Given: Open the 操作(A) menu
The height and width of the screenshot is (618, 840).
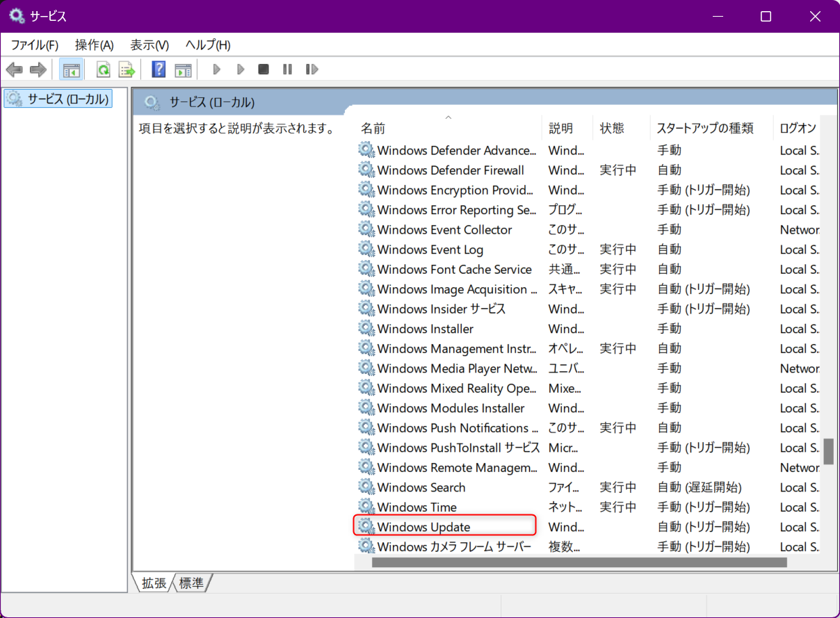Looking at the screenshot, I should [x=95, y=45].
